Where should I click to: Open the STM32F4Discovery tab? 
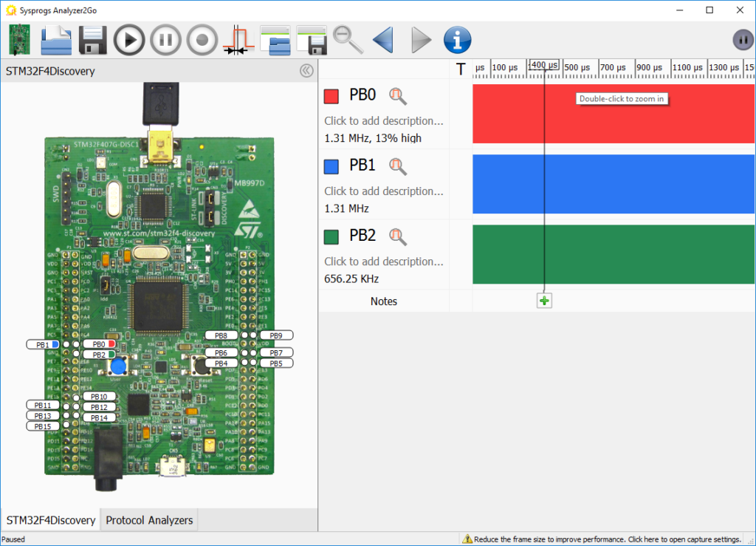point(50,519)
